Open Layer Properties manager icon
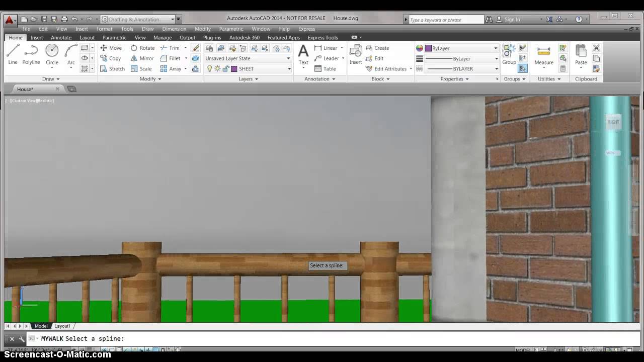644x362 pixels. pyautogui.click(x=209, y=48)
